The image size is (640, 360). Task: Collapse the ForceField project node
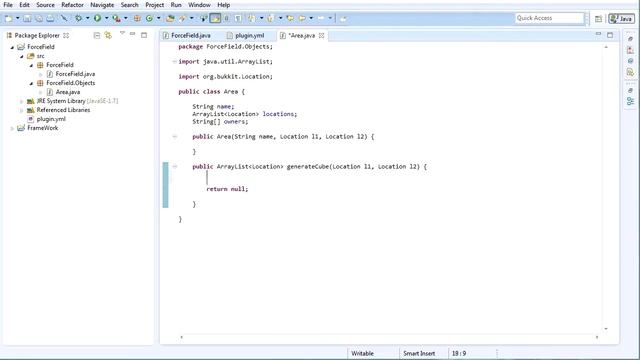(12, 47)
